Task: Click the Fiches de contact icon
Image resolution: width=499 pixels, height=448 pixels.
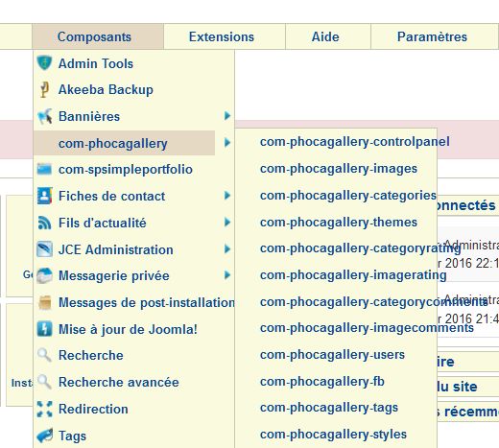Action: (x=44, y=196)
